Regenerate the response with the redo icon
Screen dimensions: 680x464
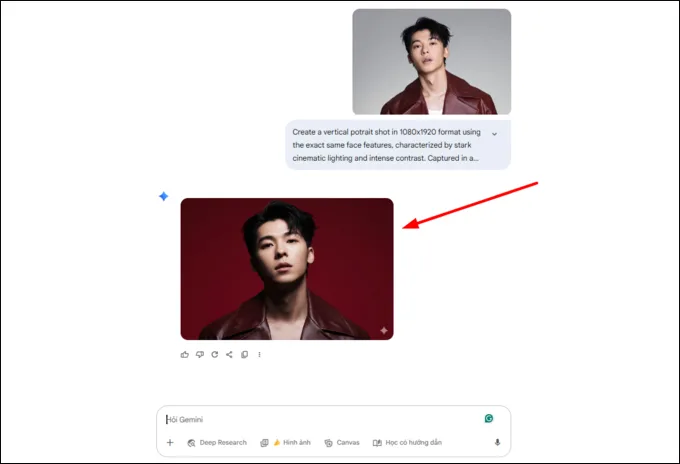click(215, 355)
